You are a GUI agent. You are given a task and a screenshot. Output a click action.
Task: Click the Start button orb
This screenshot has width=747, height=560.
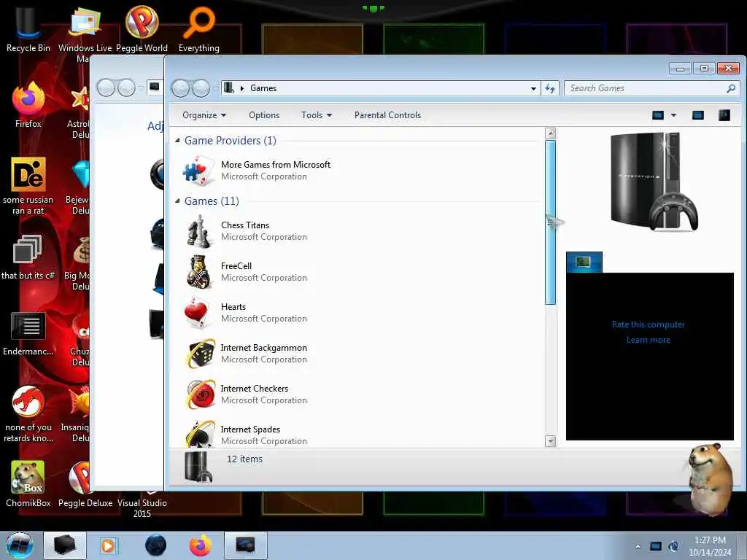[20, 545]
